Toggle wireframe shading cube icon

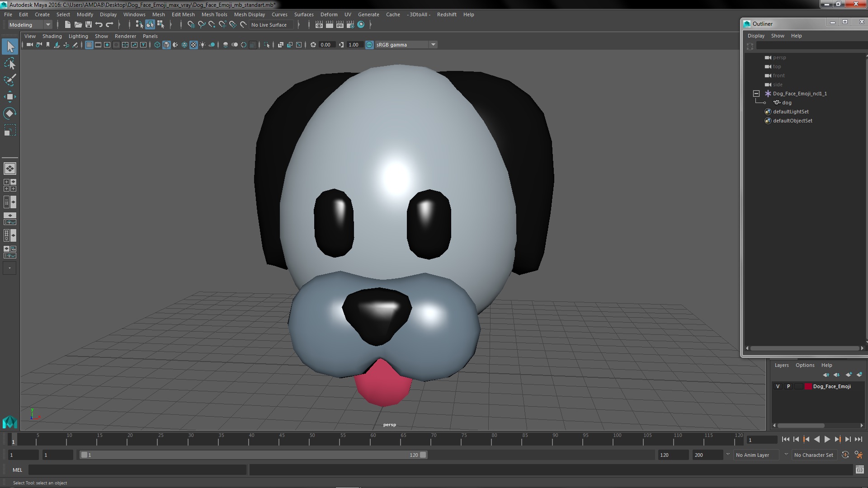pyautogui.click(x=157, y=45)
